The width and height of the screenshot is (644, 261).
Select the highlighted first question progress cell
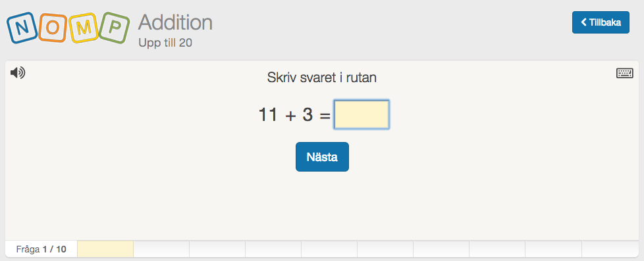click(x=105, y=249)
